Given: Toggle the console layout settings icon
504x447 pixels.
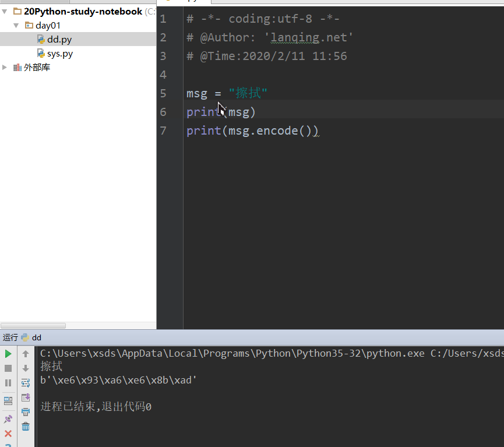Looking at the screenshot, I should (x=8, y=400).
